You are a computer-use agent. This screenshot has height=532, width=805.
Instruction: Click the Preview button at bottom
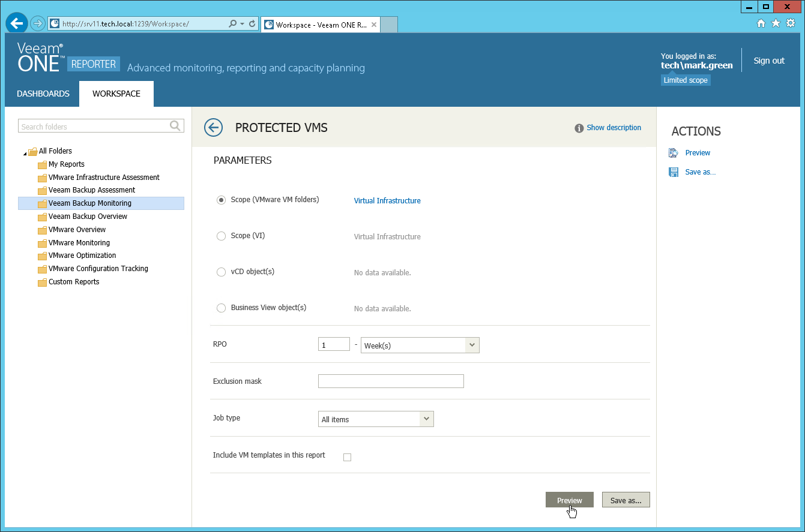(x=569, y=500)
